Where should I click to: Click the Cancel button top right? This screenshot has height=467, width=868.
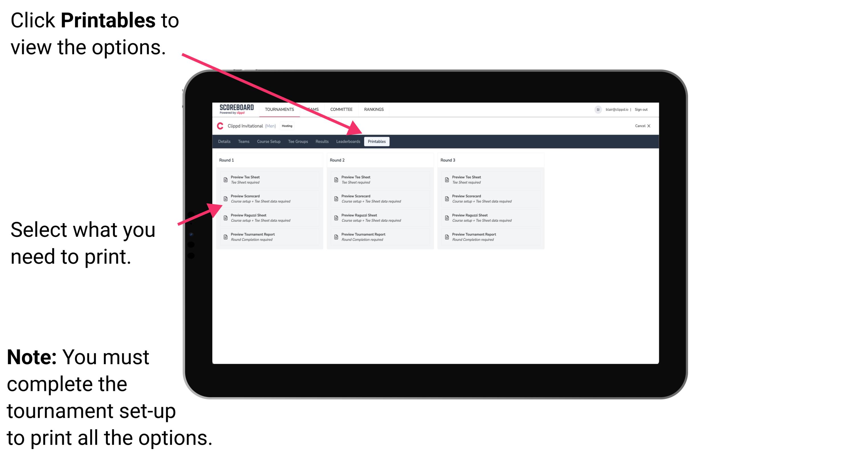(640, 127)
